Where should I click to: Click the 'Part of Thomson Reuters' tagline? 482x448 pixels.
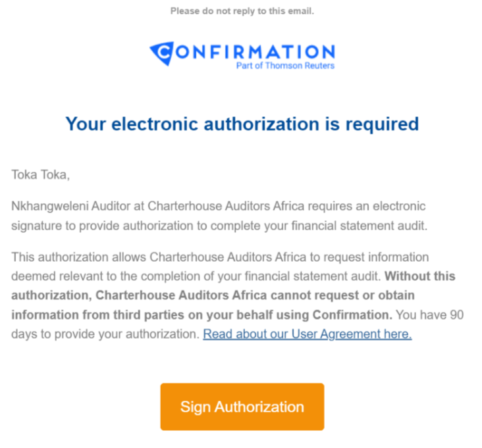(285, 66)
